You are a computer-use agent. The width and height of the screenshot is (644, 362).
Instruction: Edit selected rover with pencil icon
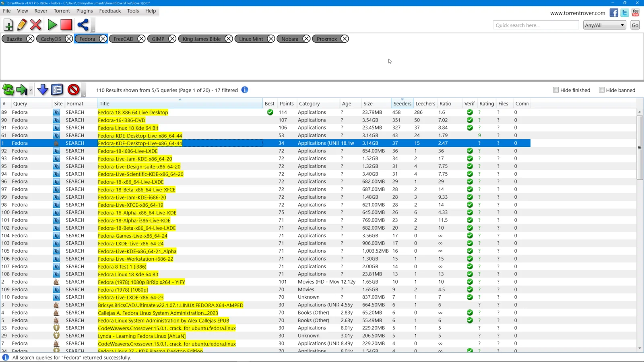point(22,25)
